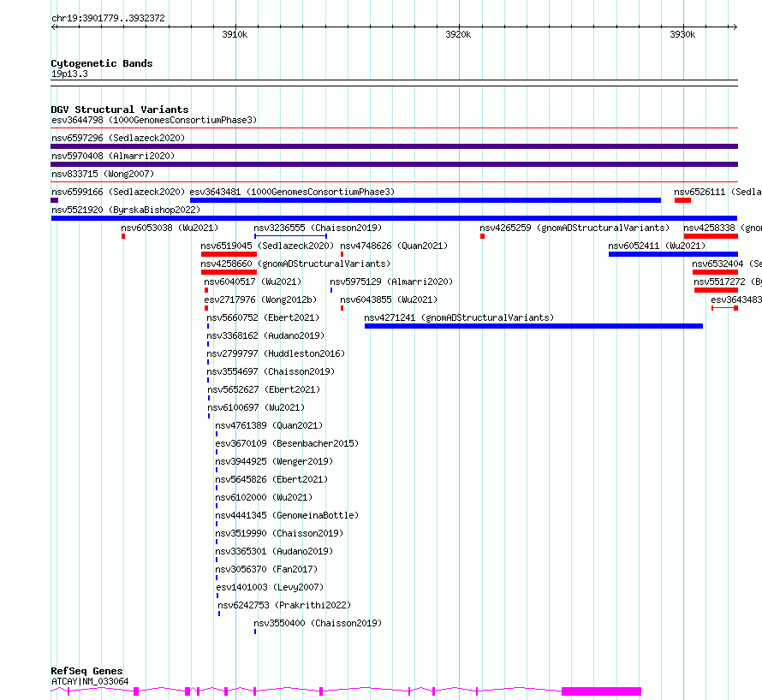Click the nsv5521920 (ByrskaBishop2022) label

pyautogui.click(x=126, y=210)
